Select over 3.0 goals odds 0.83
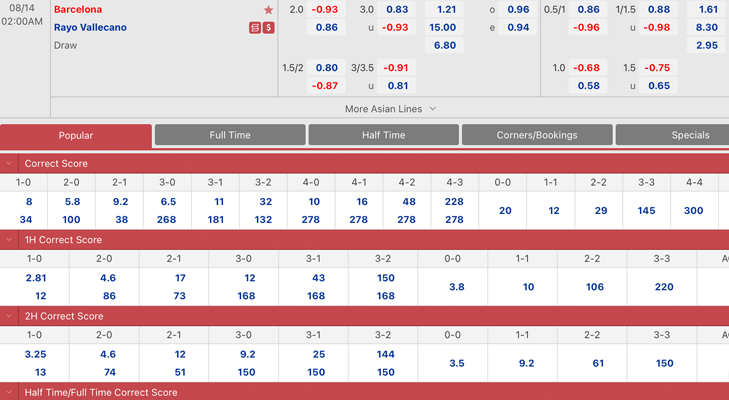Screen dimensions: 729x400 coord(396,9)
